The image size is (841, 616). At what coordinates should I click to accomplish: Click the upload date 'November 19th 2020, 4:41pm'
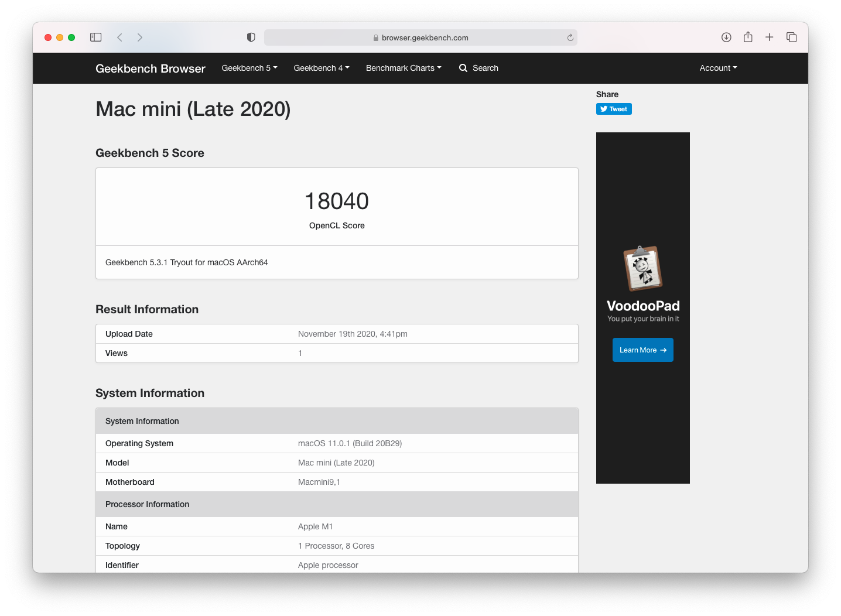[x=353, y=334]
